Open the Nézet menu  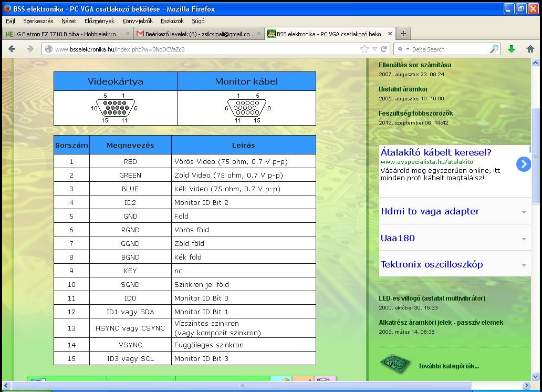click(x=69, y=21)
